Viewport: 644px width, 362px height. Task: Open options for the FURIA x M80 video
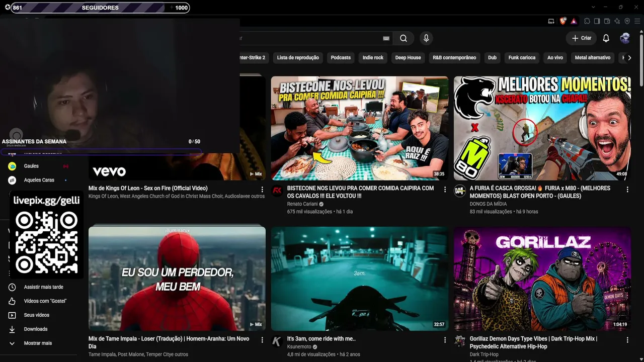(x=627, y=190)
